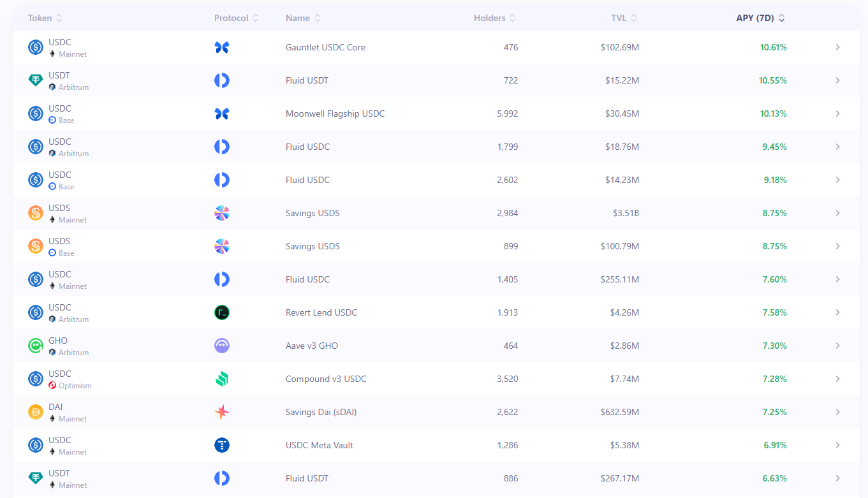Open Moonwell Flagship USDC row arrow
The height and width of the screenshot is (498, 868).
837,114
